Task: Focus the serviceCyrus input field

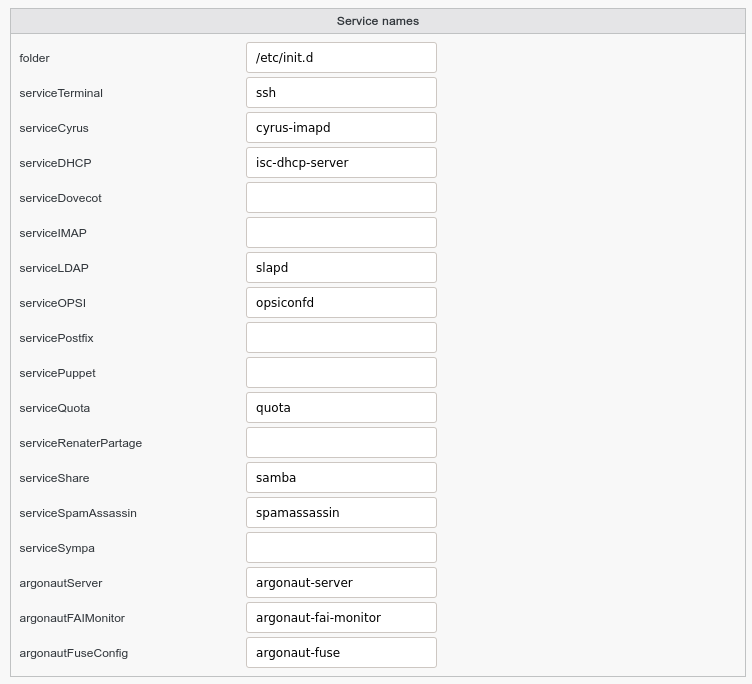Action: point(341,128)
